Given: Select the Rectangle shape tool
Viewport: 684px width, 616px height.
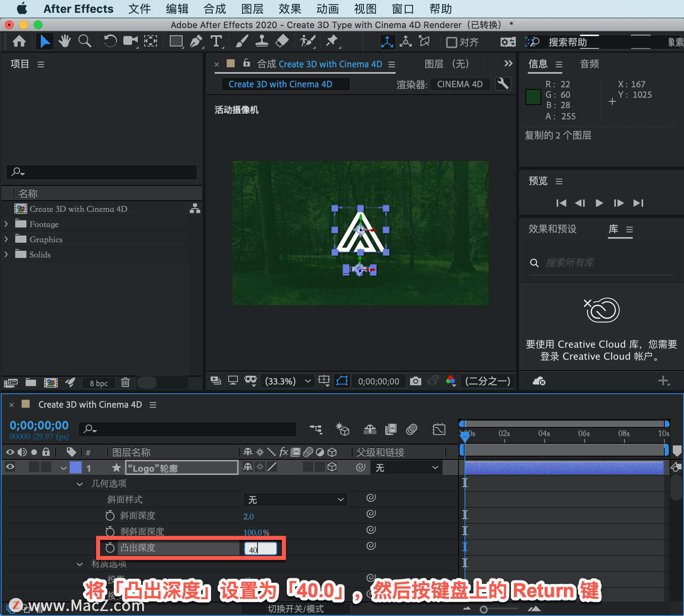Looking at the screenshot, I should (176, 41).
